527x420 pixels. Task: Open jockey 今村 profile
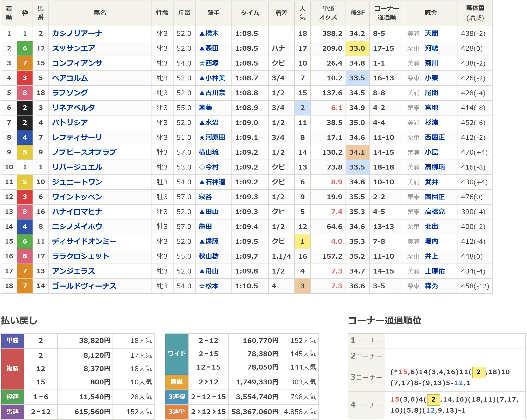pyautogui.click(x=212, y=167)
